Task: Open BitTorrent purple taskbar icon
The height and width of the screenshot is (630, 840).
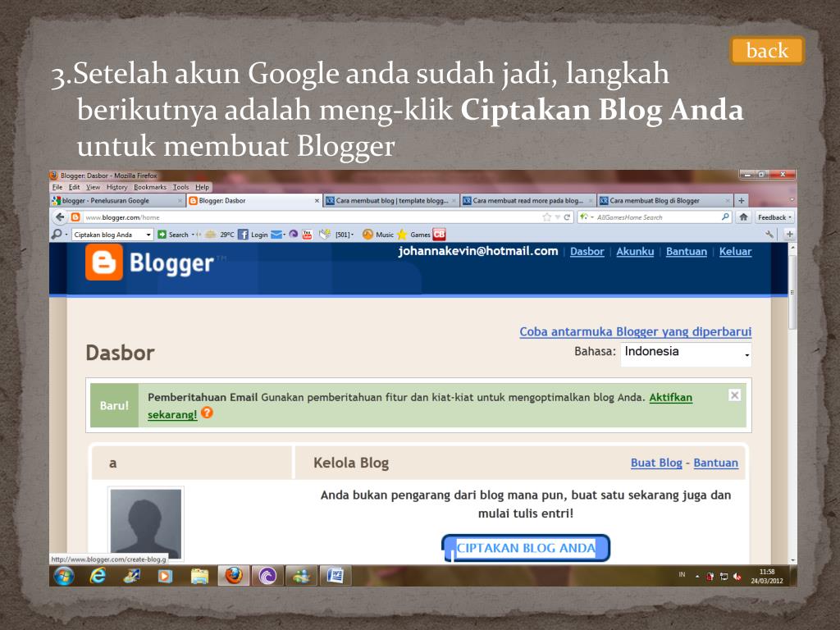Action: [x=267, y=576]
